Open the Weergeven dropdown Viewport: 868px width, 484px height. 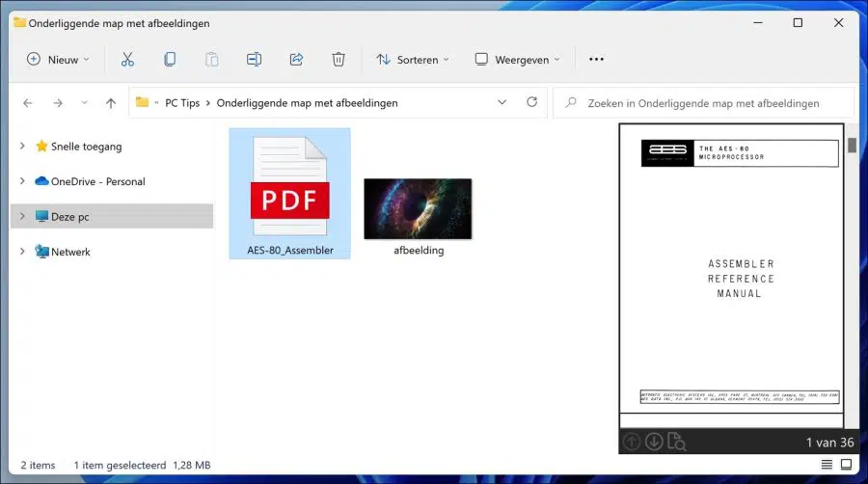[x=518, y=59]
